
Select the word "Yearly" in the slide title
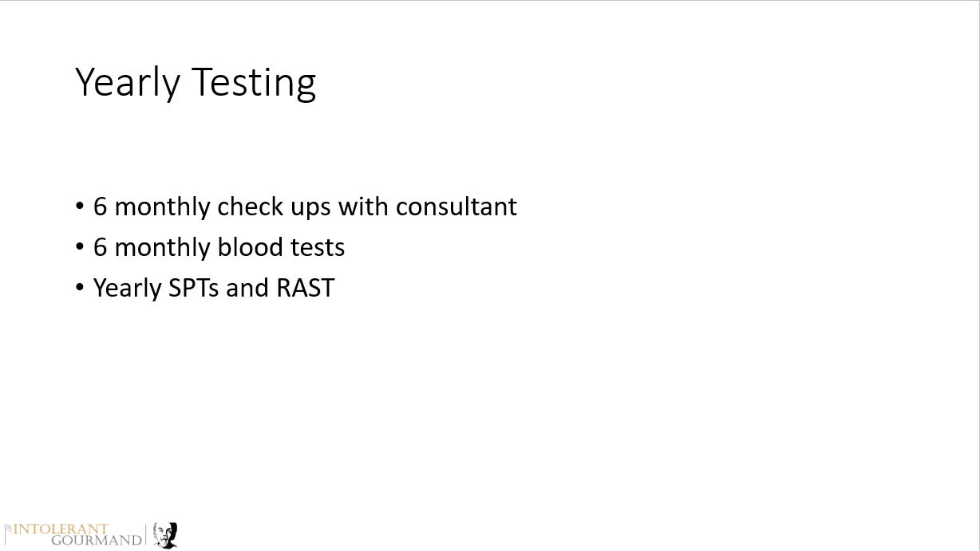tap(128, 83)
